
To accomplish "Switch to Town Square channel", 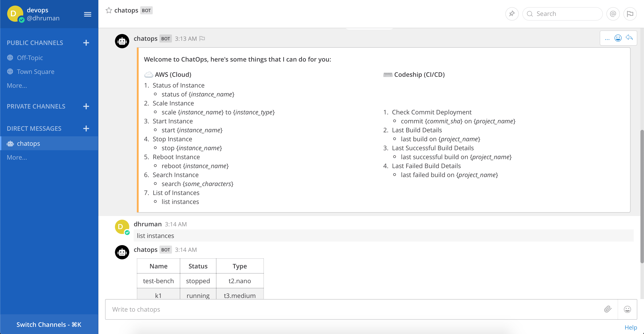I will pos(36,72).
